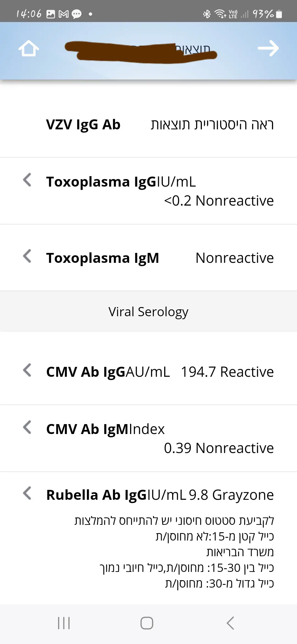Tap the 194.7 Reactive CMV value

(227, 372)
